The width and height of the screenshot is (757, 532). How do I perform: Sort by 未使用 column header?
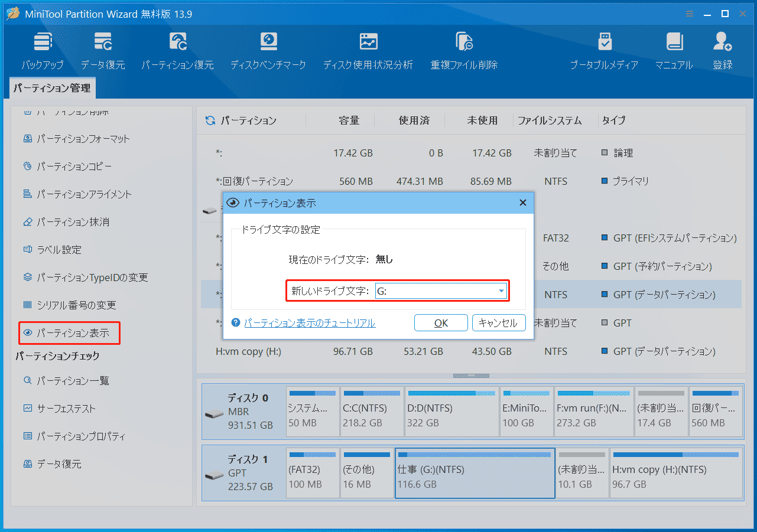(x=482, y=120)
